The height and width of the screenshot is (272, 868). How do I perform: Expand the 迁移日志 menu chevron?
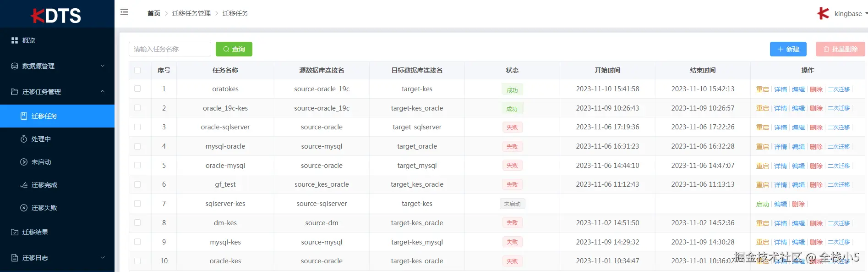(103, 257)
